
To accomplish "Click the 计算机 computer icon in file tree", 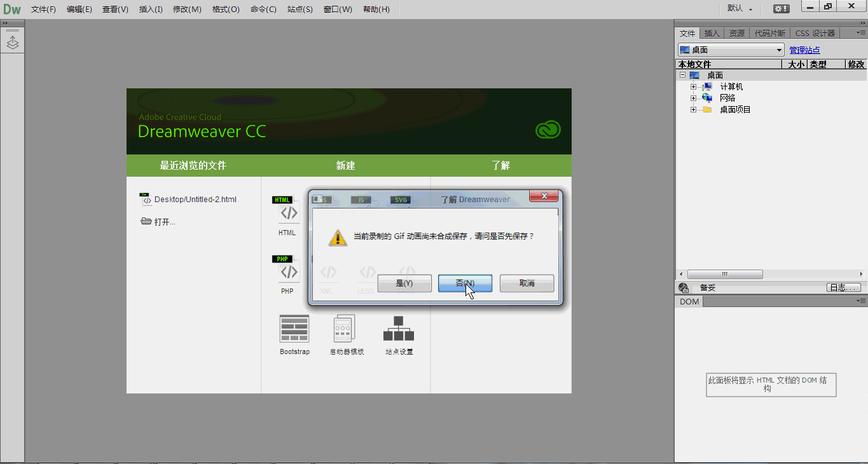I will tap(707, 86).
